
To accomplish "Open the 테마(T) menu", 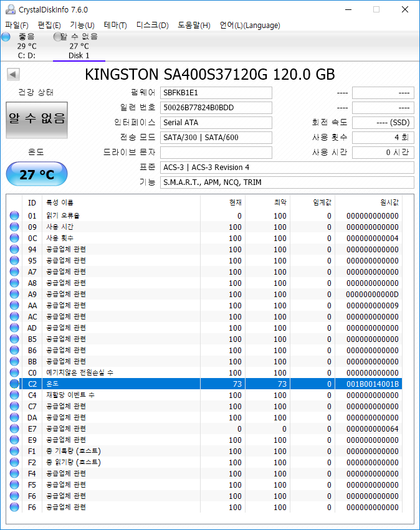I will click(x=115, y=26).
